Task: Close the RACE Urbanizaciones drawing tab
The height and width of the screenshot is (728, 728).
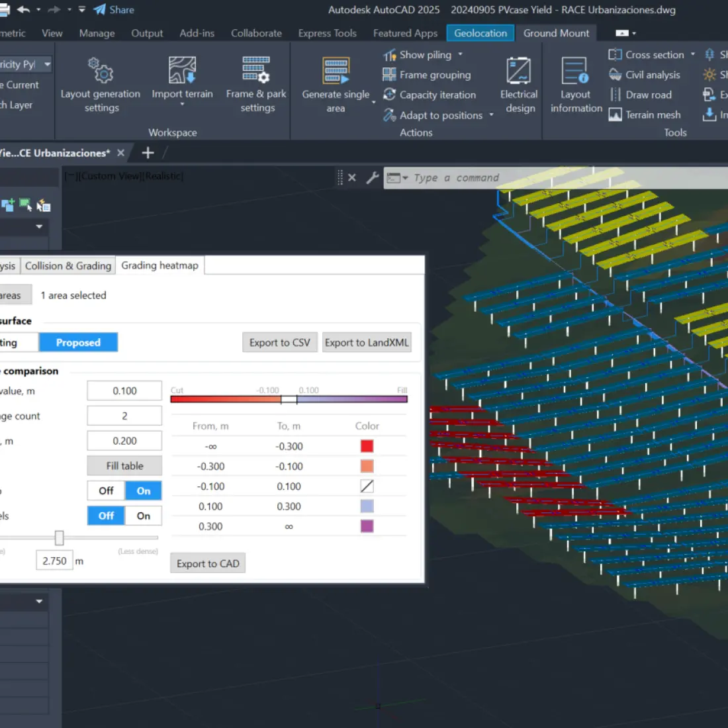Action: (x=120, y=153)
